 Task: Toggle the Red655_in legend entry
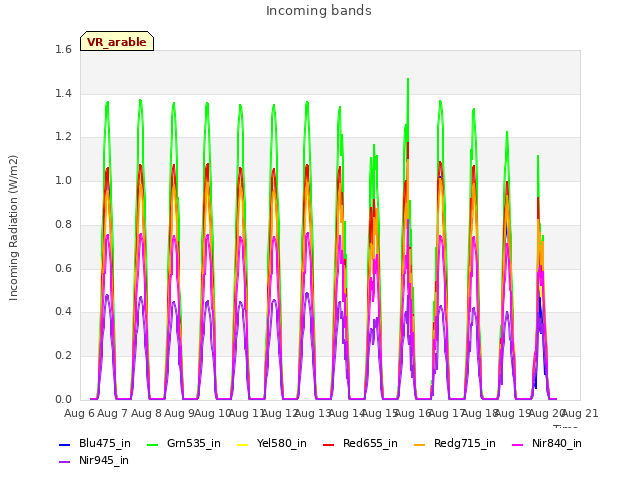360,443
